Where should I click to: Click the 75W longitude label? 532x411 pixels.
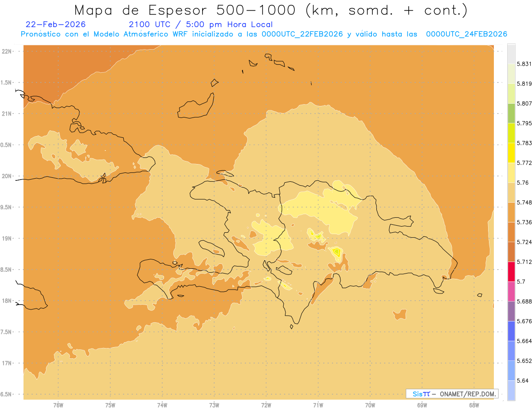click(110, 406)
